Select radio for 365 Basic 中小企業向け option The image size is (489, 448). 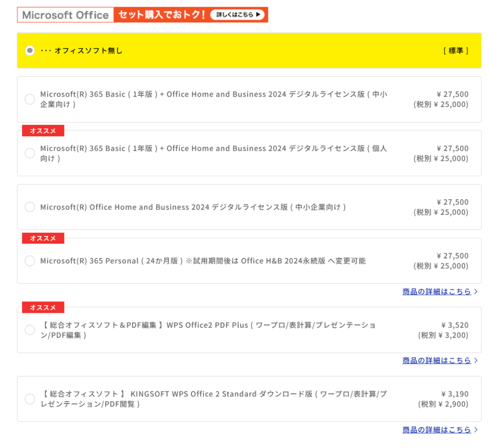pos(30,99)
